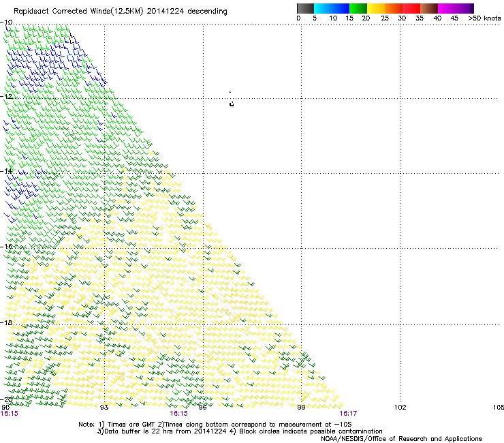The height and width of the screenshot is (443, 504).
Task: Click the cyan segment of the wind legend
Action: coord(322,8)
